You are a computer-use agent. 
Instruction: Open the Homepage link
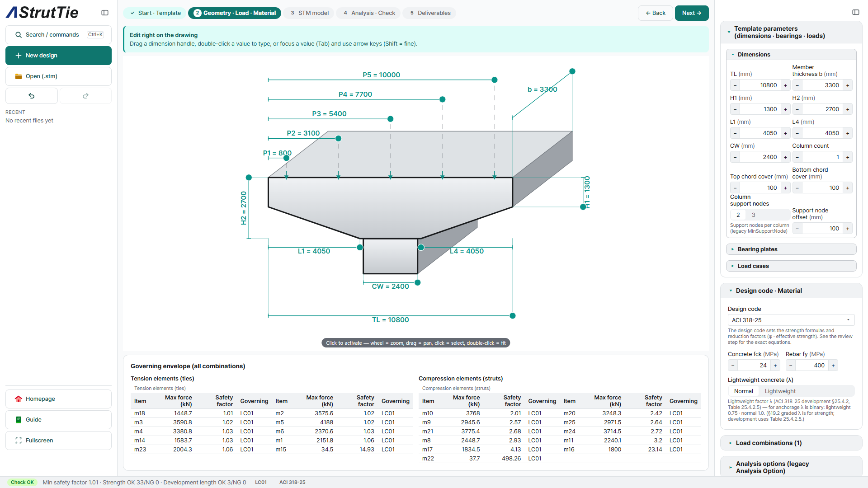point(58,399)
